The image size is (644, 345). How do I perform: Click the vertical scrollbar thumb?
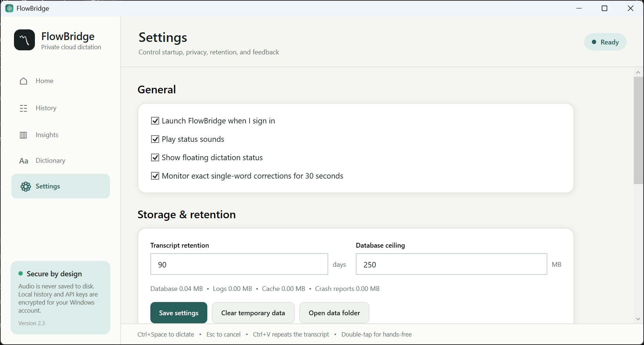coord(638,130)
